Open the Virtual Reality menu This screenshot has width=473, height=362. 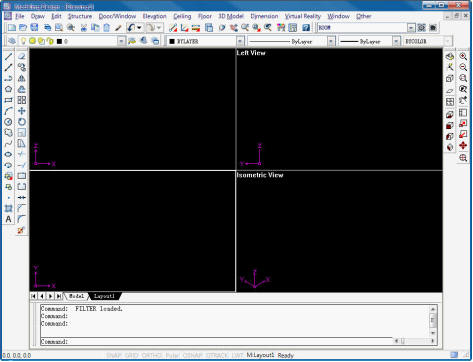(303, 16)
